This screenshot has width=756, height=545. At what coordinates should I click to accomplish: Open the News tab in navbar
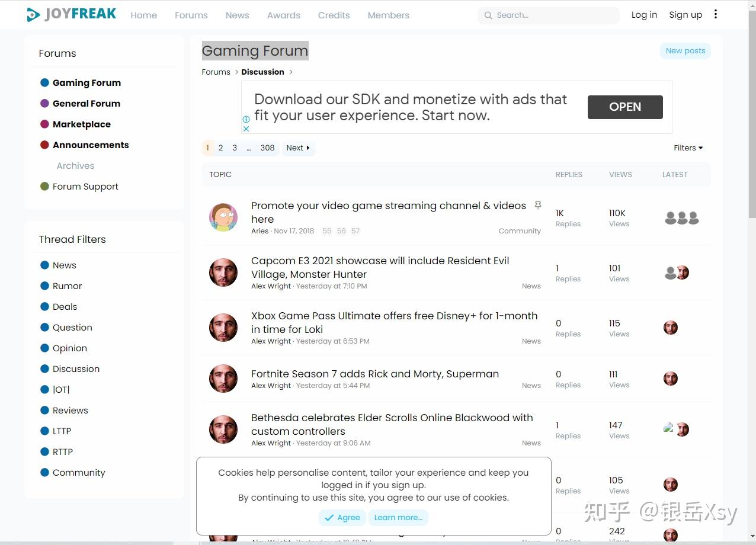237,15
